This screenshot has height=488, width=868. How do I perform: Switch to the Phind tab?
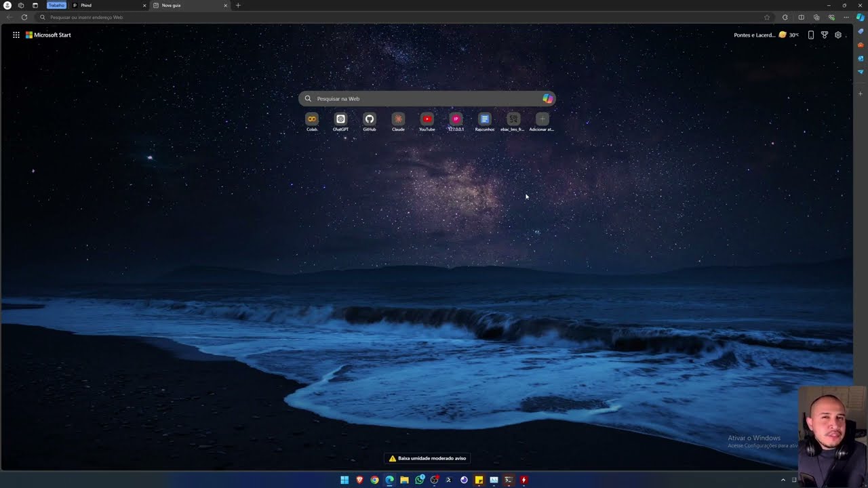point(108,5)
